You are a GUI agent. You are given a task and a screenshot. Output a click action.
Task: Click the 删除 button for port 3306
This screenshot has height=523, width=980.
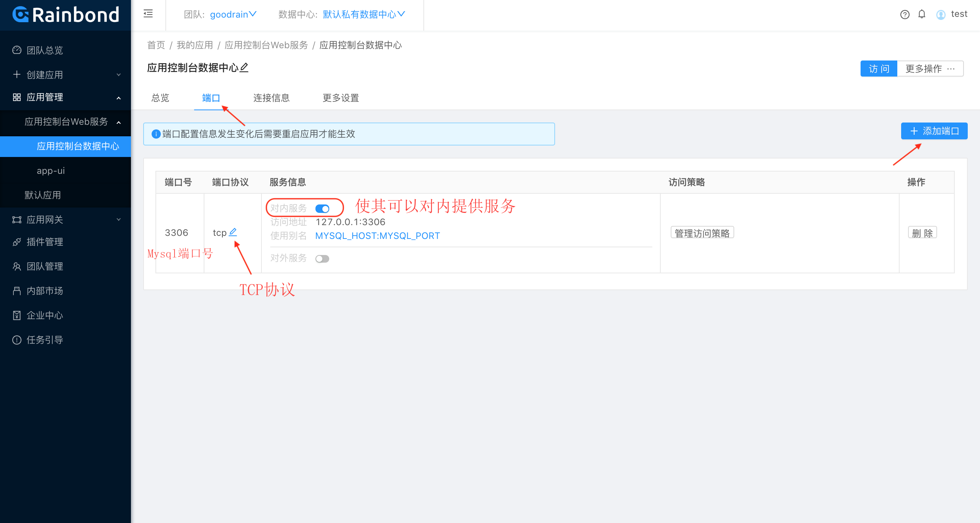click(x=922, y=233)
